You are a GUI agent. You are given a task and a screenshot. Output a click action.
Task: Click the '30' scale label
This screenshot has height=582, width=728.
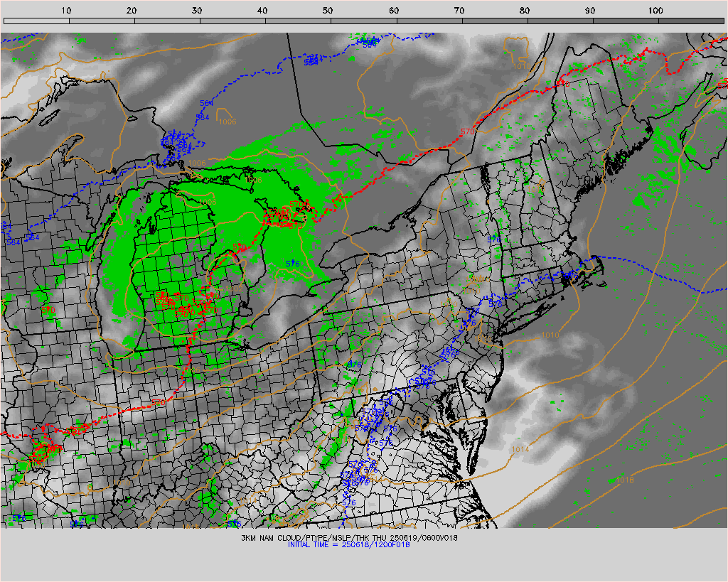(197, 10)
